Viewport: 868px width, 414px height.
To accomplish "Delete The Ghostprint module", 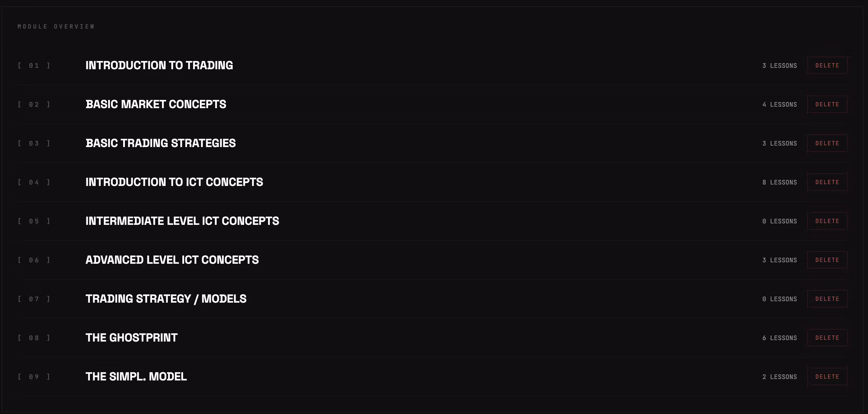I will point(827,338).
